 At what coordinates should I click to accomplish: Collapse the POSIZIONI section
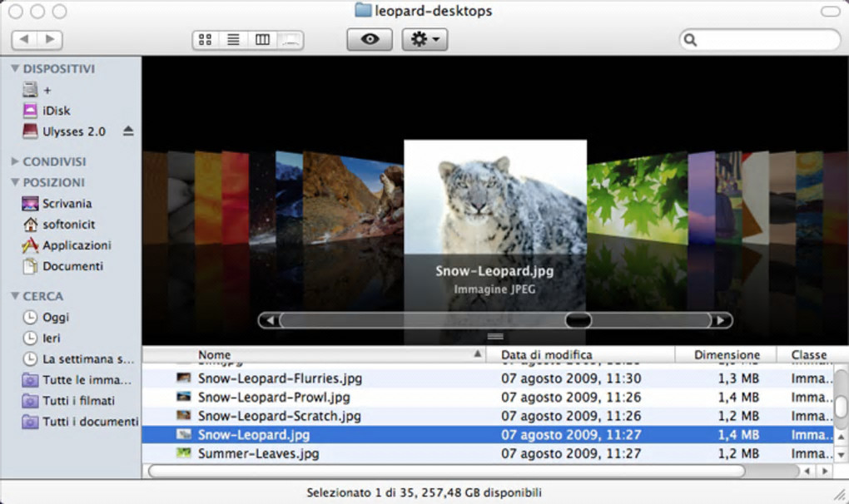click(15, 182)
